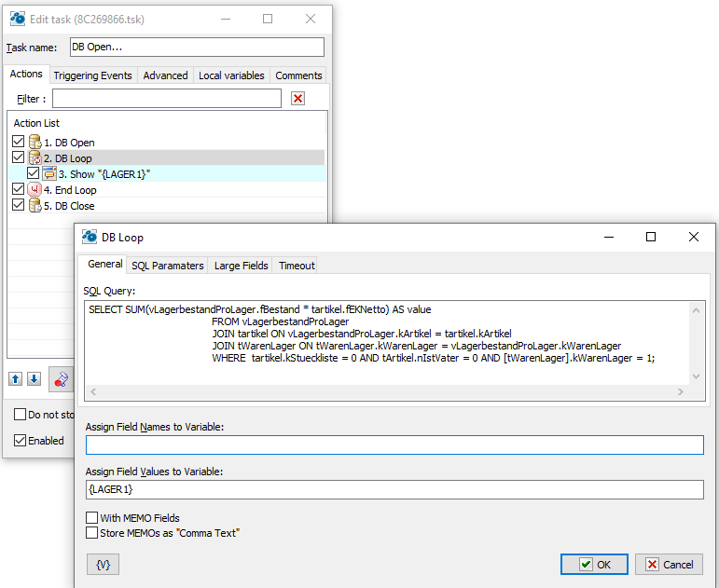
Task: Uncheck the DB Loop action checkbox
Action: pyautogui.click(x=19, y=157)
